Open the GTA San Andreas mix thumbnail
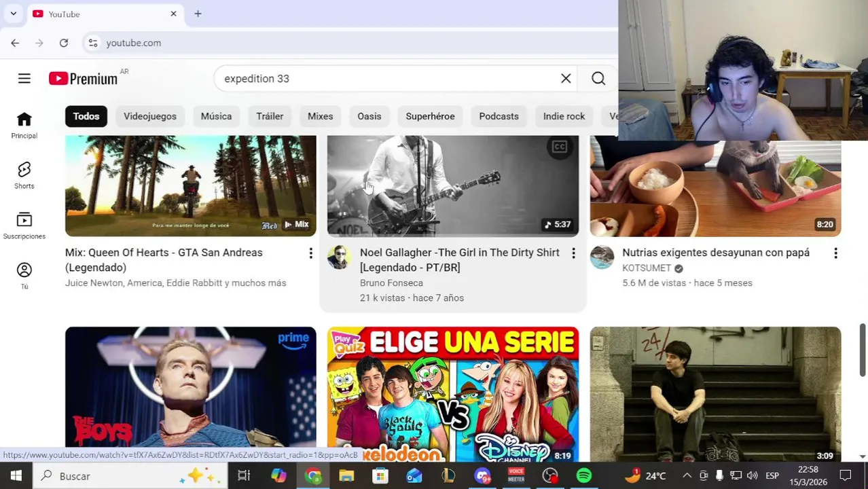Image resolution: width=868 pixels, height=489 pixels. pyautogui.click(x=191, y=185)
